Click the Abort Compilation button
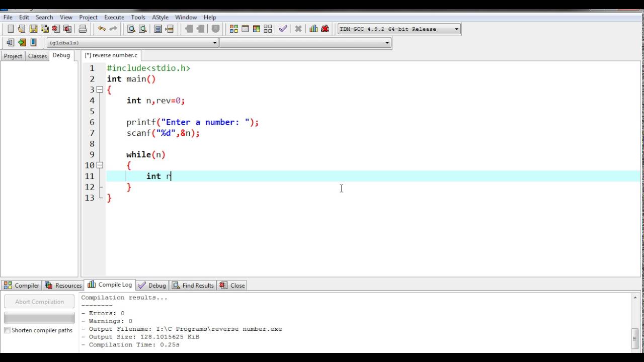The image size is (644, 362). 39,302
